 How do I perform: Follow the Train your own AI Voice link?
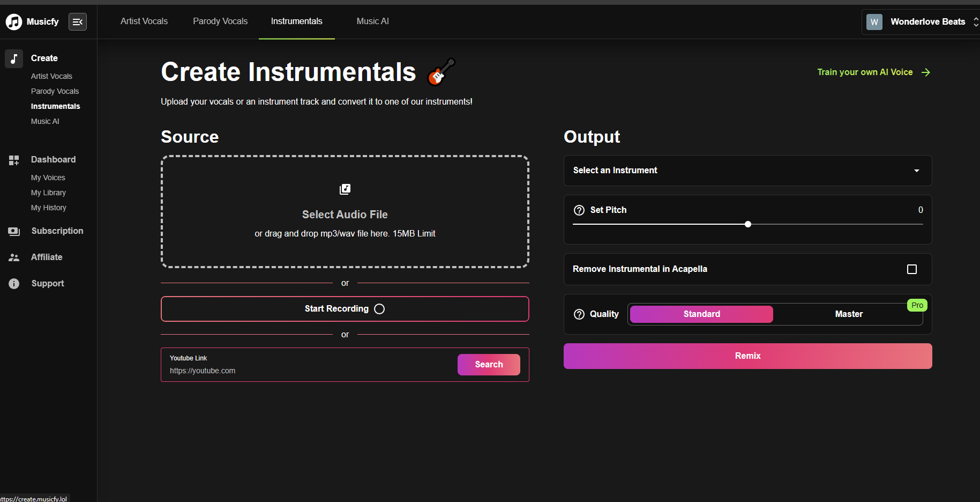click(x=865, y=72)
